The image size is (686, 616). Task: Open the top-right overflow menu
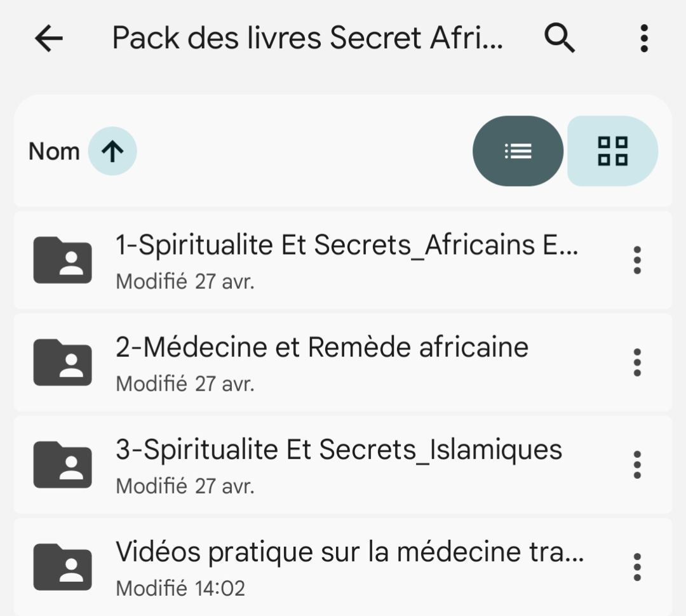coord(644,39)
